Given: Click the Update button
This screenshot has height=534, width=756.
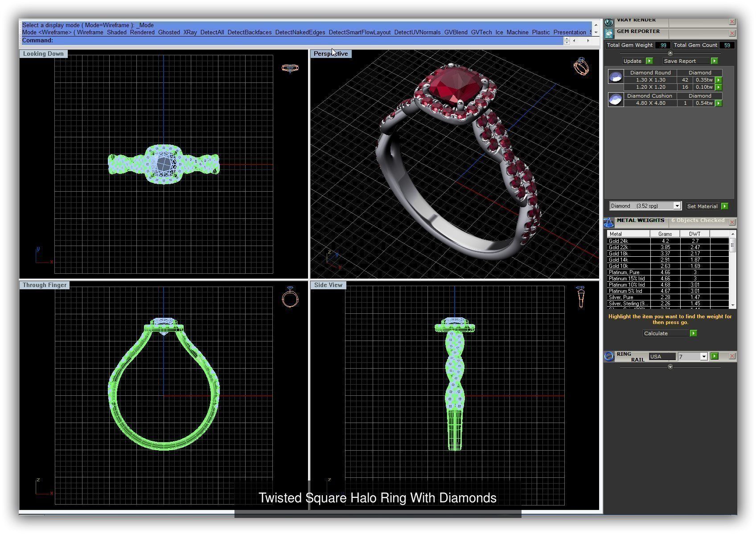Looking at the screenshot, I should click(x=633, y=61).
